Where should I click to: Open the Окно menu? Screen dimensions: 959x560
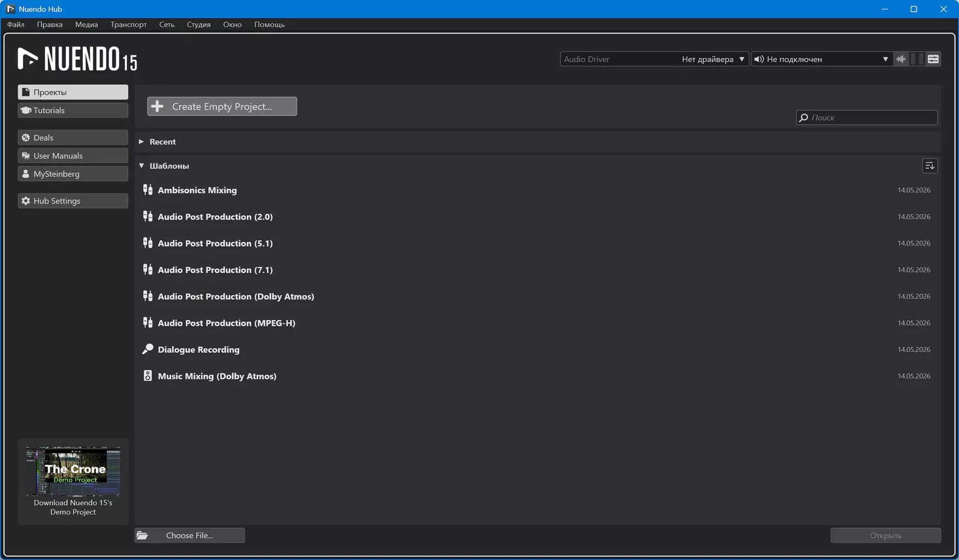[232, 24]
